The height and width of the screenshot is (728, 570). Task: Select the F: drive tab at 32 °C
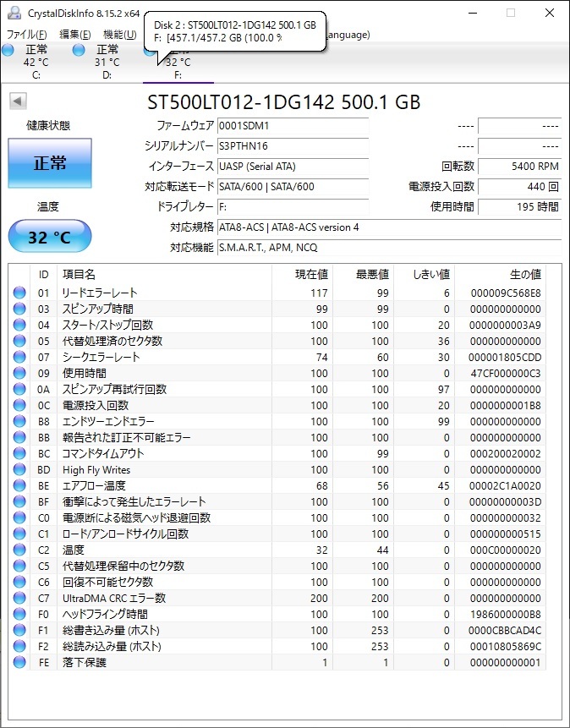(x=178, y=67)
